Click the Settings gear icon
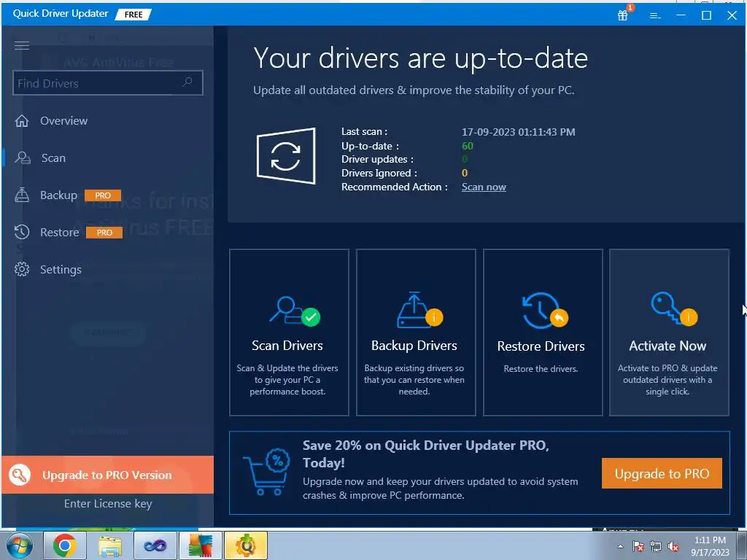747x560 pixels. point(22,269)
